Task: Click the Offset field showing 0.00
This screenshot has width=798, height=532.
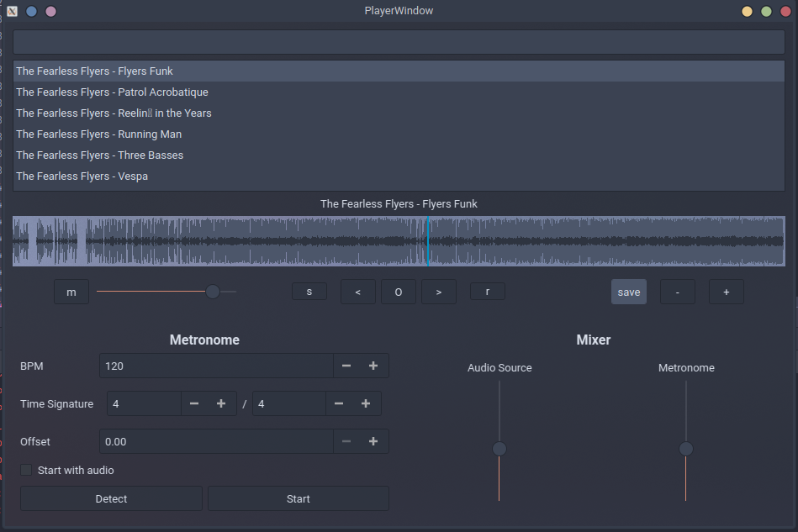Action: (216, 441)
